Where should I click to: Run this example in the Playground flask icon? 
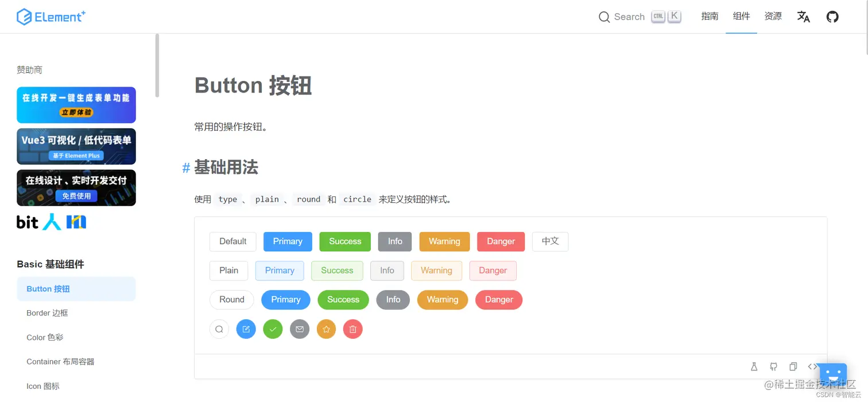[754, 366]
